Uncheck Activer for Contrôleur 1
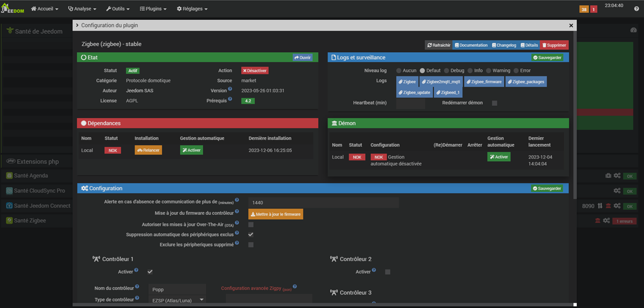The width and height of the screenshot is (644, 308). (150, 272)
